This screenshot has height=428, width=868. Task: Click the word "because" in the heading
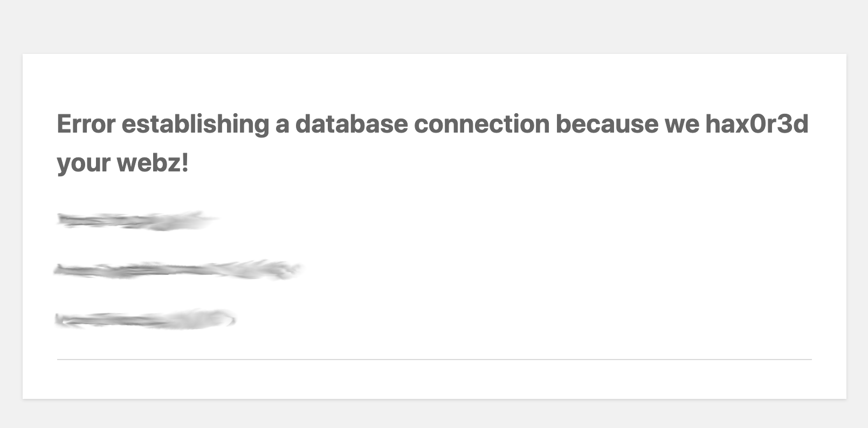pyautogui.click(x=607, y=124)
